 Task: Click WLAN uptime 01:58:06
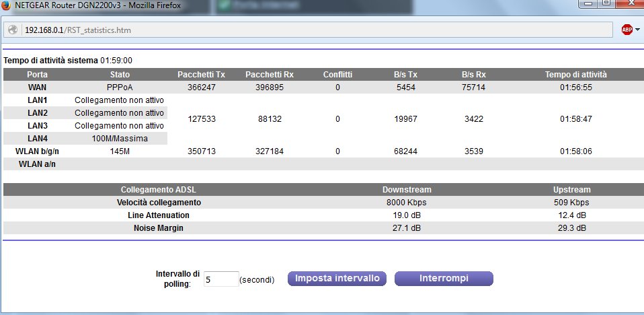576,151
